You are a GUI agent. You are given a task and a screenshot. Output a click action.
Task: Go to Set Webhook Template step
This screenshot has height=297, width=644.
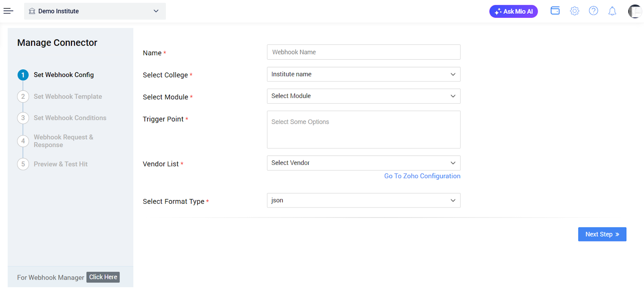68,96
